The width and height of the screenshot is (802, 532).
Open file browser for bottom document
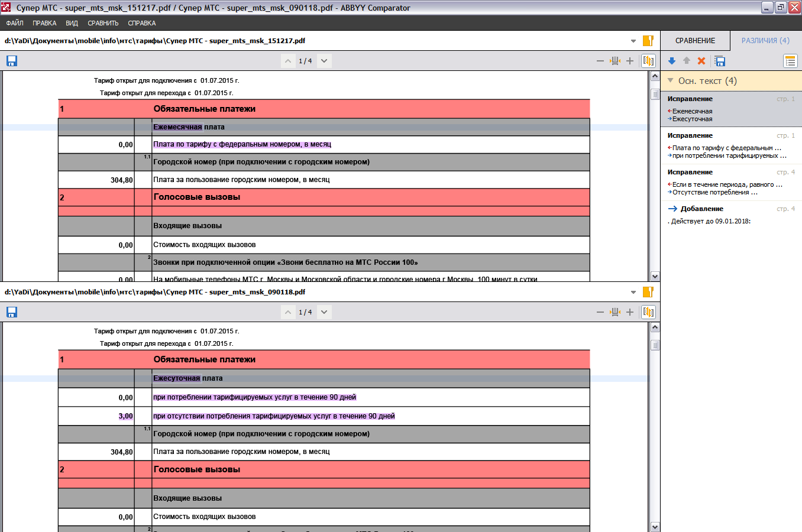coord(648,292)
